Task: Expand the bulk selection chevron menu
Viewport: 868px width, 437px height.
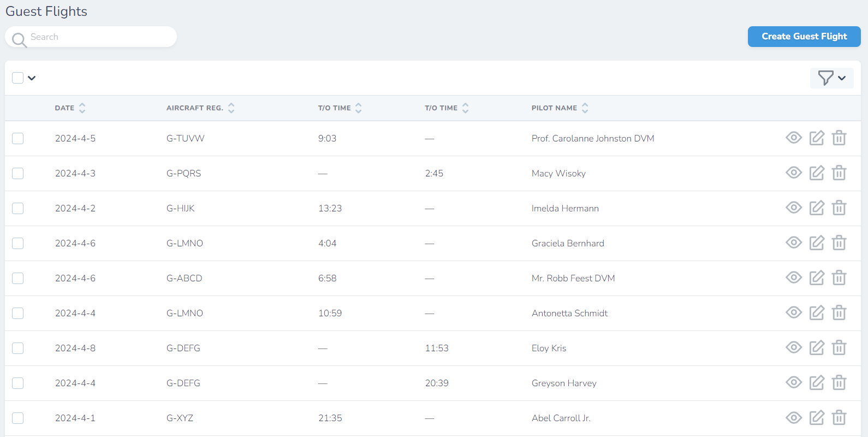Action: (32, 78)
